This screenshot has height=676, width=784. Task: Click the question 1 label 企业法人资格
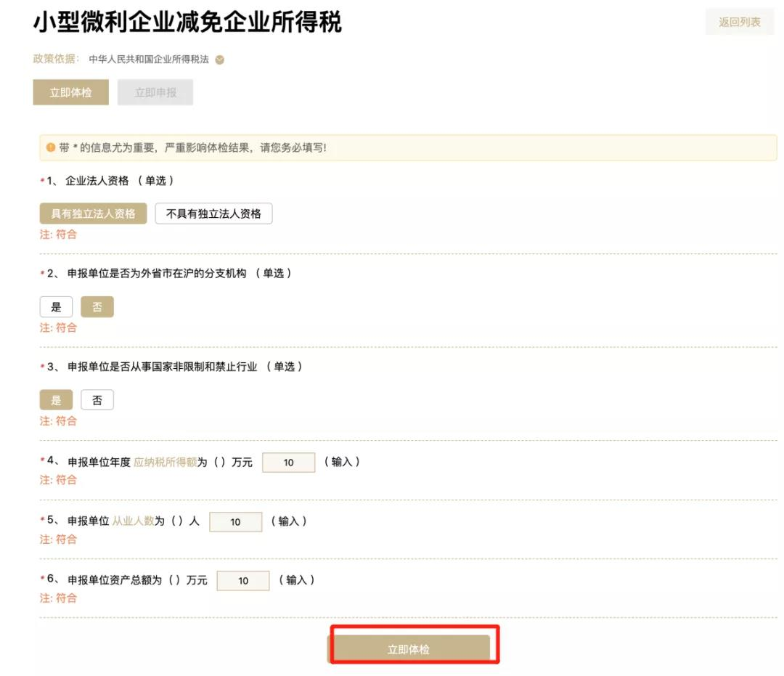tap(97, 181)
